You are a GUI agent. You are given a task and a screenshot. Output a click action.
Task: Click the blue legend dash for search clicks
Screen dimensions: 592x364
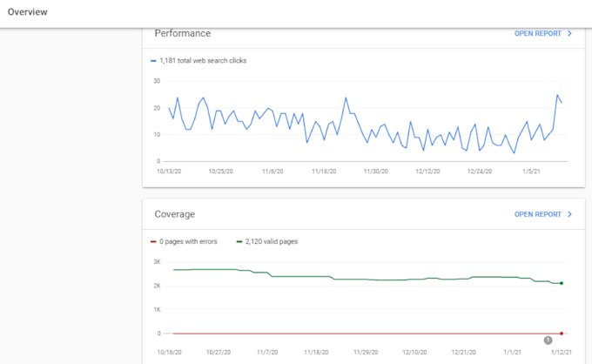(153, 61)
